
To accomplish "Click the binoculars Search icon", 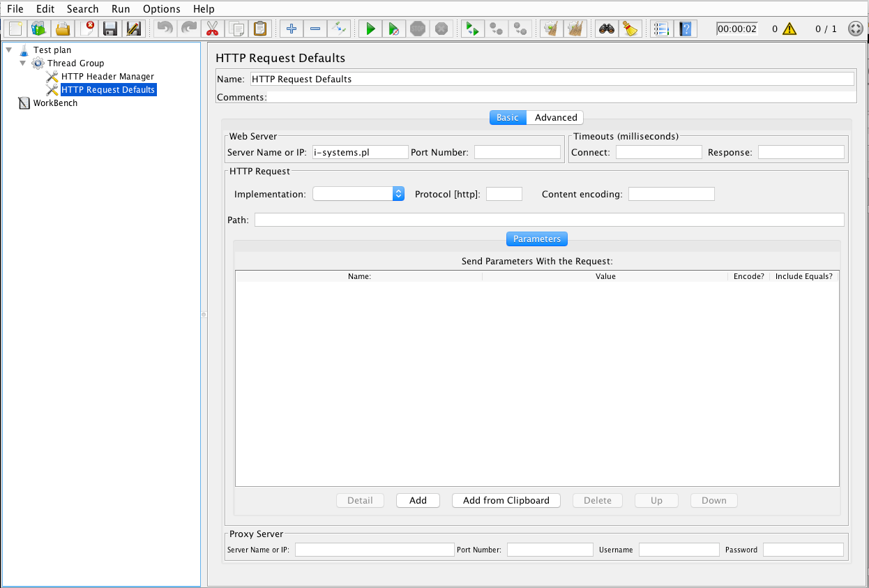I will coord(607,29).
